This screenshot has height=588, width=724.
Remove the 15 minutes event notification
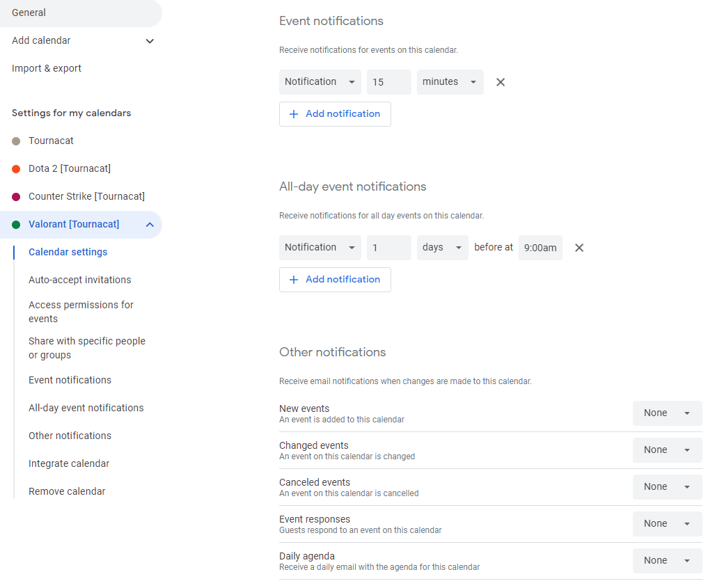[x=500, y=81]
